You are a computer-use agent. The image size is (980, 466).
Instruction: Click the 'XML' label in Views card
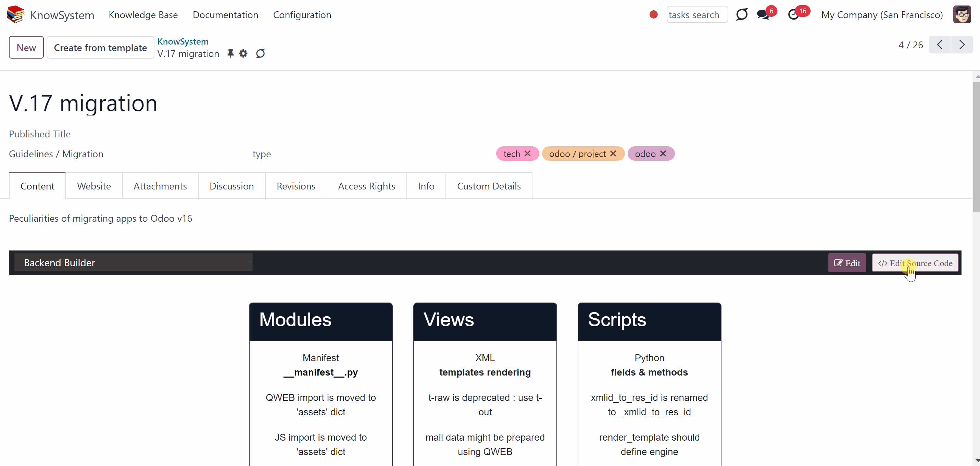coord(485,357)
